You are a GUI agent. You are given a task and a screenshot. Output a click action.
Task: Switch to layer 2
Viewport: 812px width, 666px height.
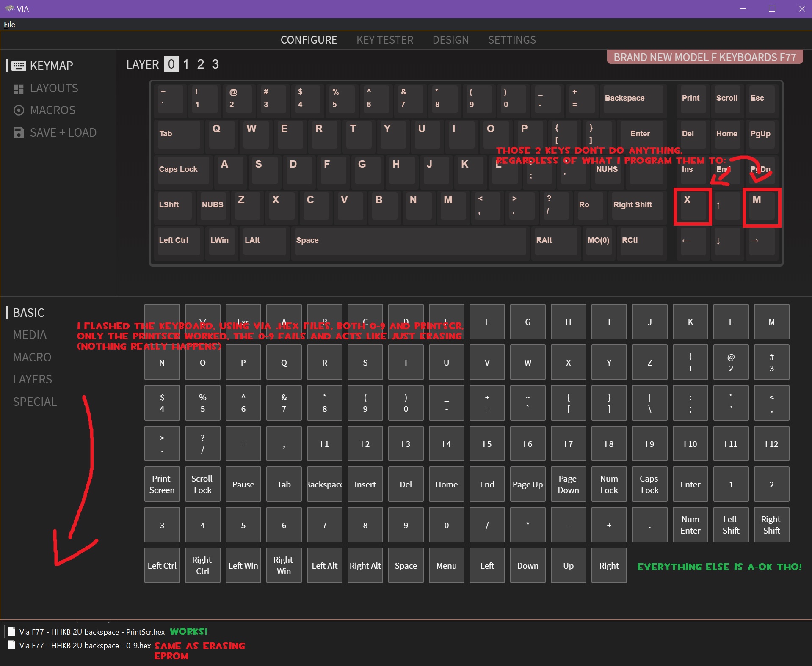coord(201,64)
